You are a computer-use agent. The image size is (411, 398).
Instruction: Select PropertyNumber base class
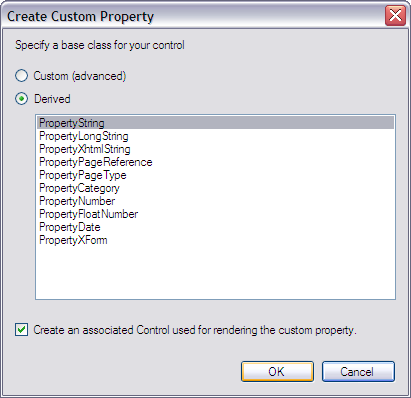pyautogui.click(x=215, y=201)
